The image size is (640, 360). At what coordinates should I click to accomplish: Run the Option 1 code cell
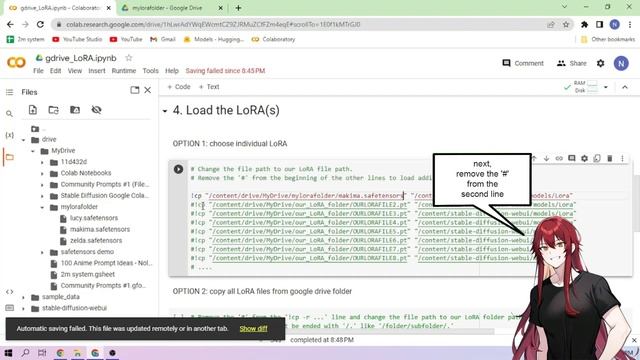tap(178, 169)
